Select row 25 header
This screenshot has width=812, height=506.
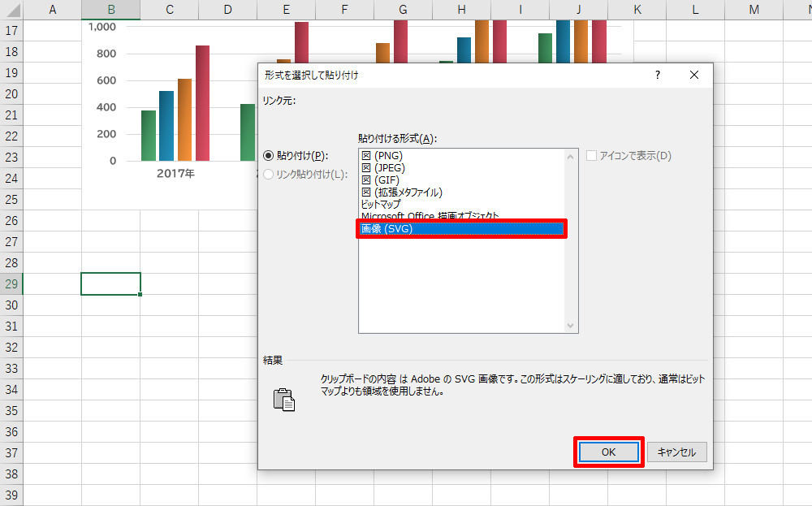pos(11,200)
